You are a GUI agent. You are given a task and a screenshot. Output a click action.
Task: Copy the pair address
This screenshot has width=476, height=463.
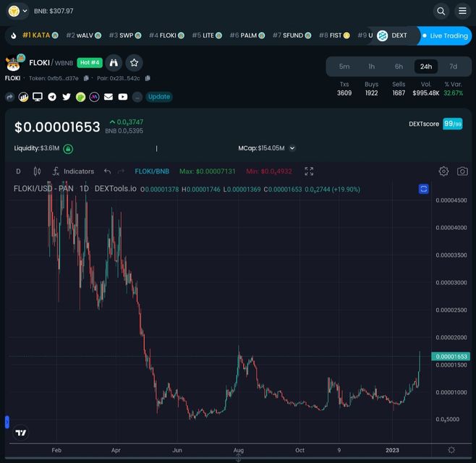tap(148, 78)
